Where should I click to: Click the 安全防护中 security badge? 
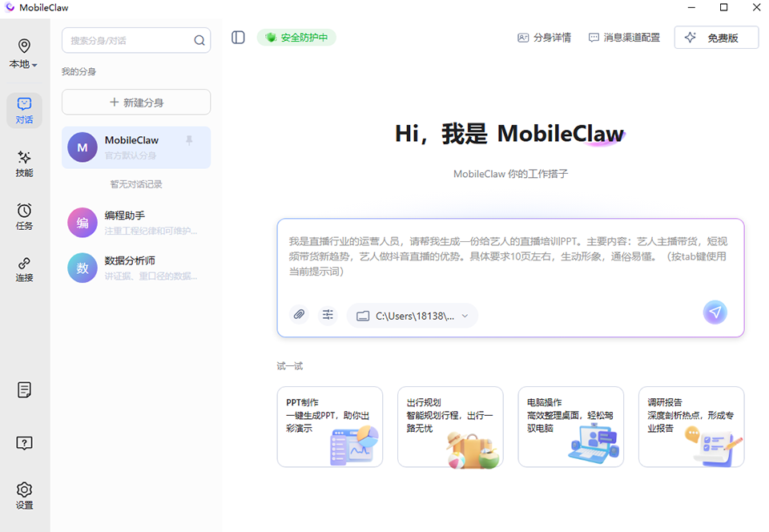(x=296, y=38)
